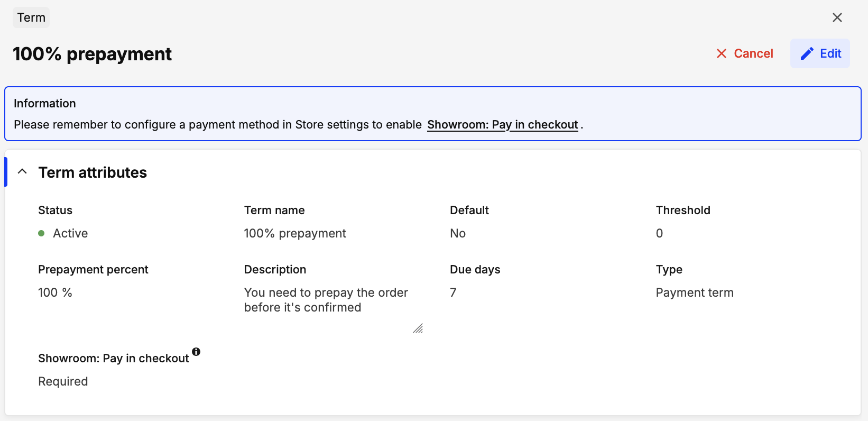Click the Due days value 7
Image resolution: width=868 pixels, height=421 pixels.
click(453, 292)
